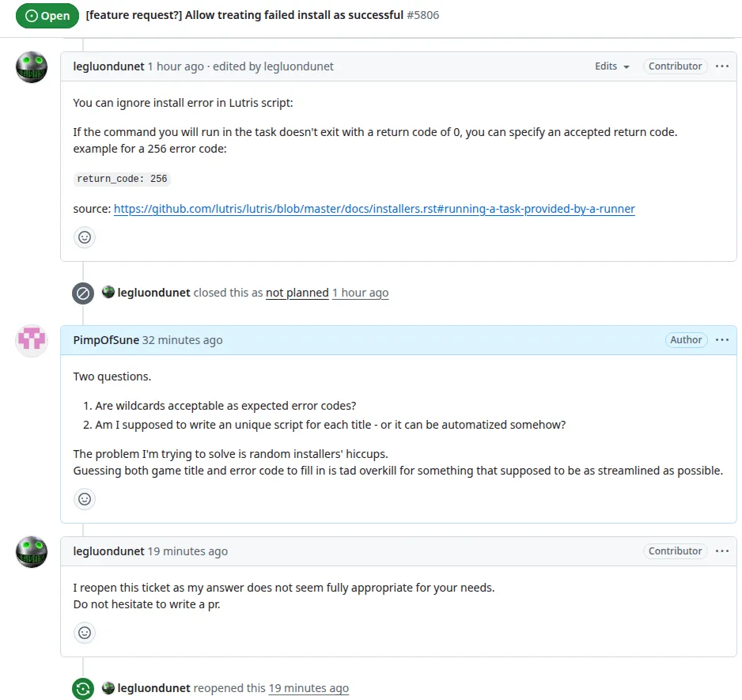Image resolution: width=742 pixels, height=700 pixels.
Task: Click legluondunet's avatar beside first comment
Action: click(x=32, y=67)
